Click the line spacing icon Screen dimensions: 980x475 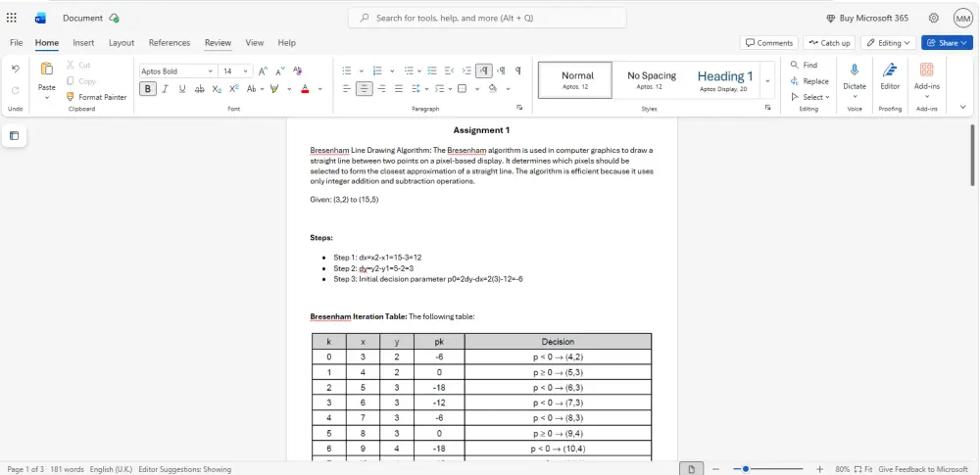(x=416, y=89)
